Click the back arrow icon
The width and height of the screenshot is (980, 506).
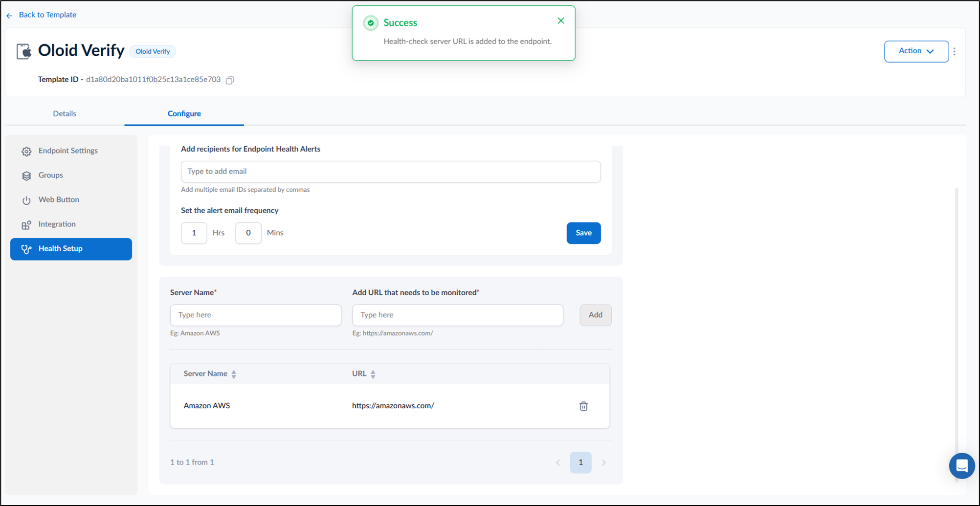(x=9, y=16)
